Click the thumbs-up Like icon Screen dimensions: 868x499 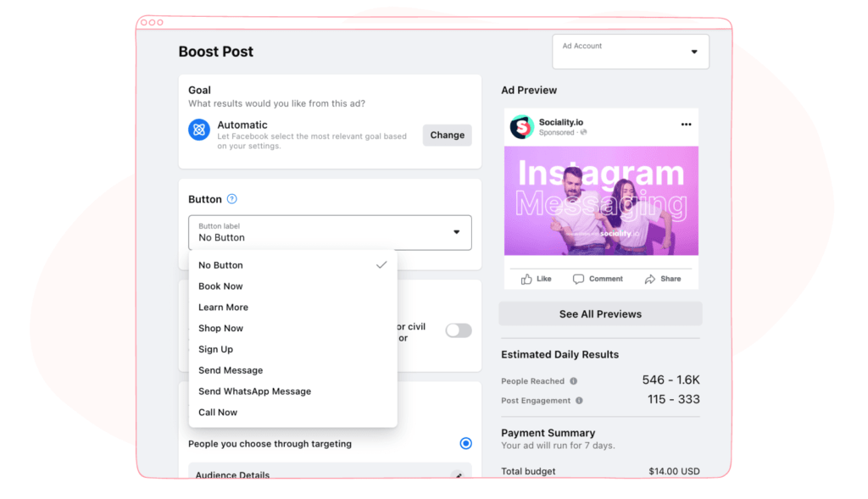point(526,279)
